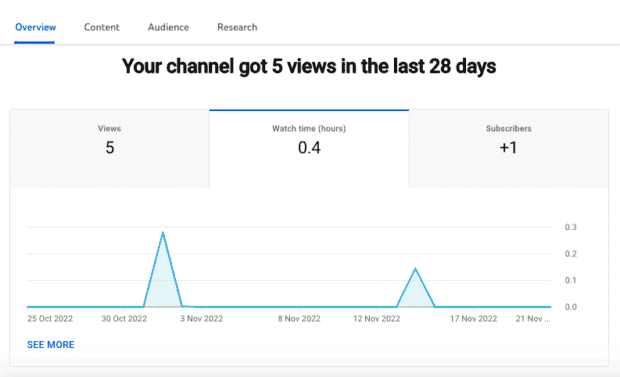620x377 pixels.
Task: Select the Views metric card
Action: point(110,148)
